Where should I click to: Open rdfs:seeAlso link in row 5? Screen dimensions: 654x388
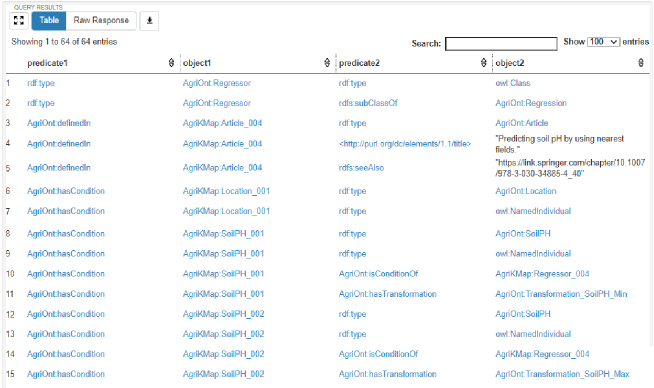point(361,168)
